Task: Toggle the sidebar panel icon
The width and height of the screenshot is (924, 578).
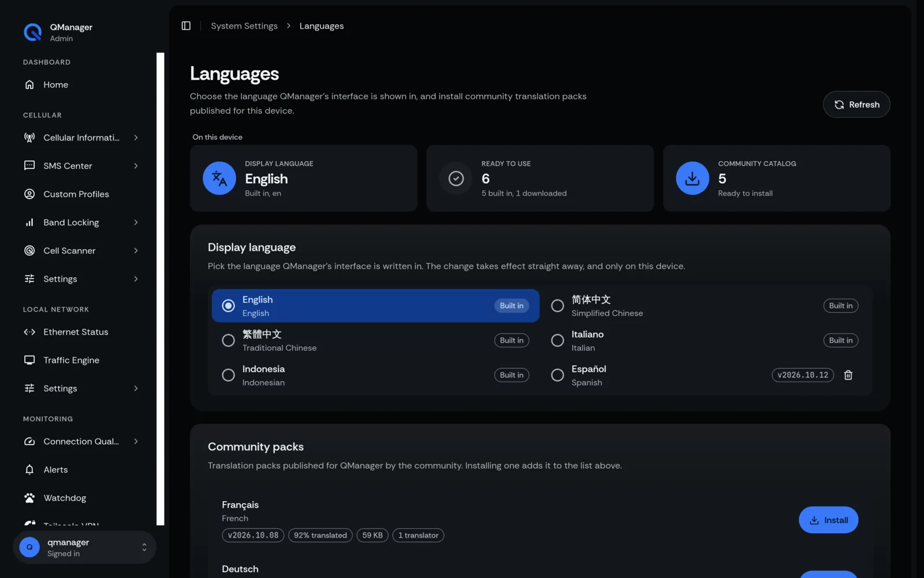Action: pyautogui.click(x=186, y=26)
